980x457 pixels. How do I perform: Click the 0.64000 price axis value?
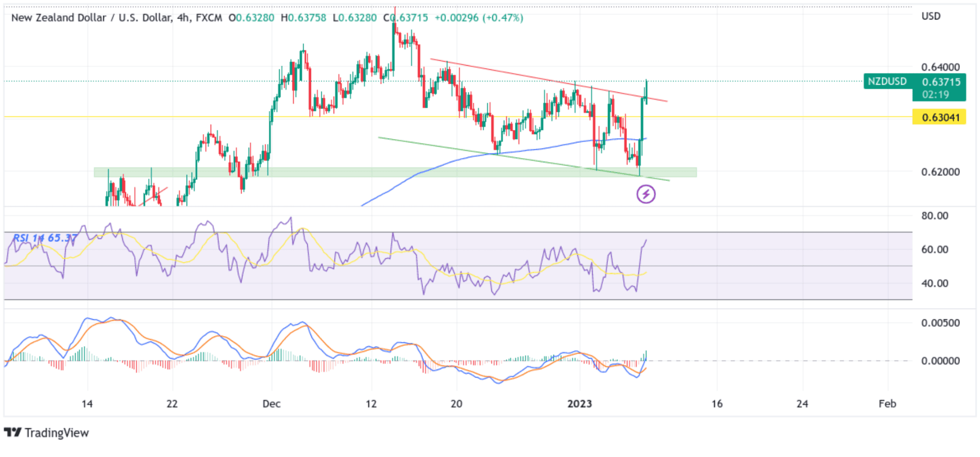pyautogui.click(x=940, y=67)
